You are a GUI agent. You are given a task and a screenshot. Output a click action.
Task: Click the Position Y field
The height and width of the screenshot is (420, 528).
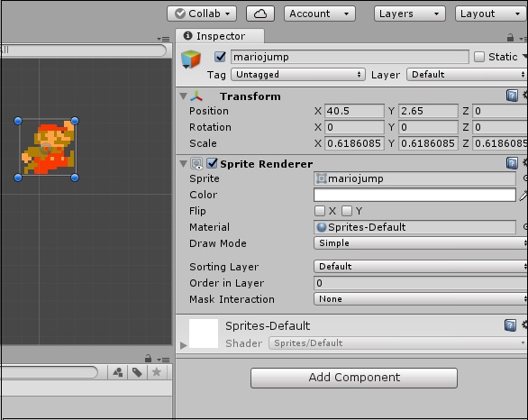coord(428,111)
